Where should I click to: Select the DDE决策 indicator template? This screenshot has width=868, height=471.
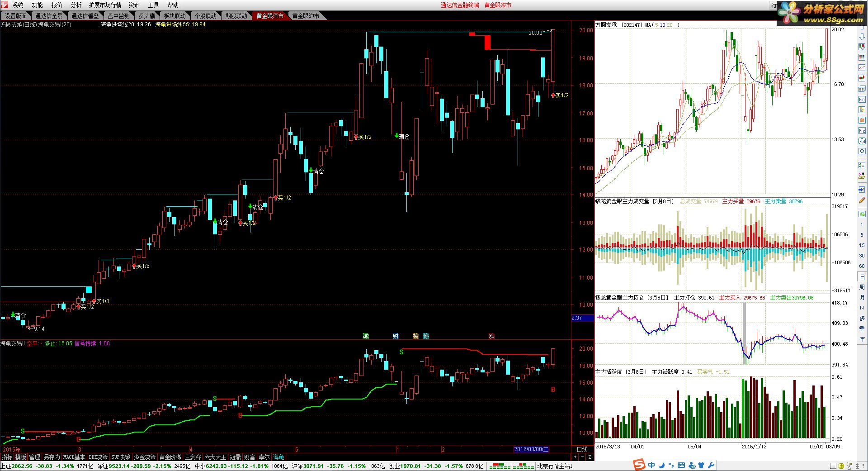point(99,457)
